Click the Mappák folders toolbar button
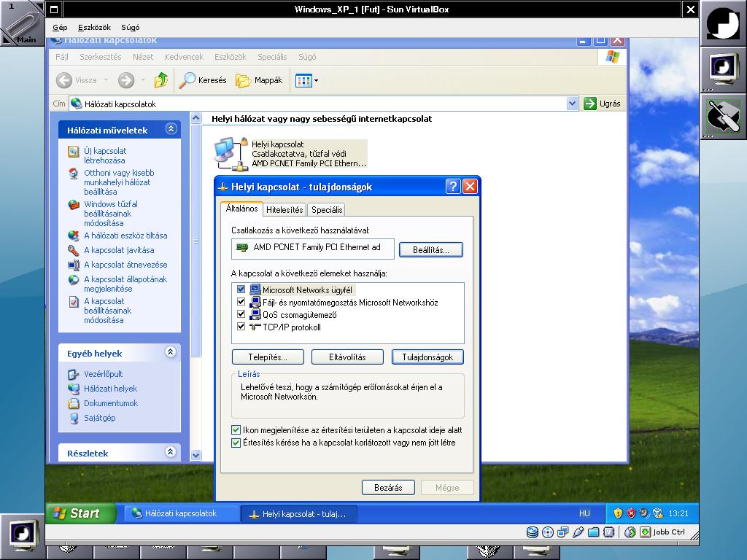This screenshot has height=560, width=747. pyautogui.click(x=259, y=80)
